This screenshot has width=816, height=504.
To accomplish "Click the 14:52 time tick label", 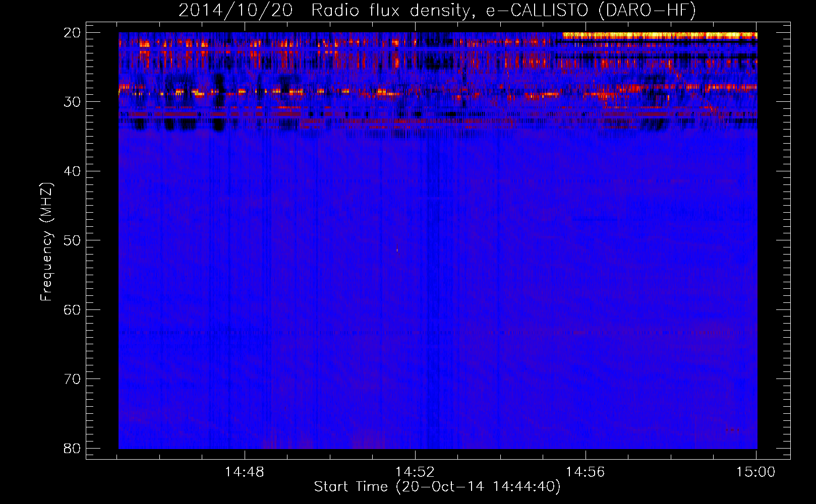I will pos(415,472).
